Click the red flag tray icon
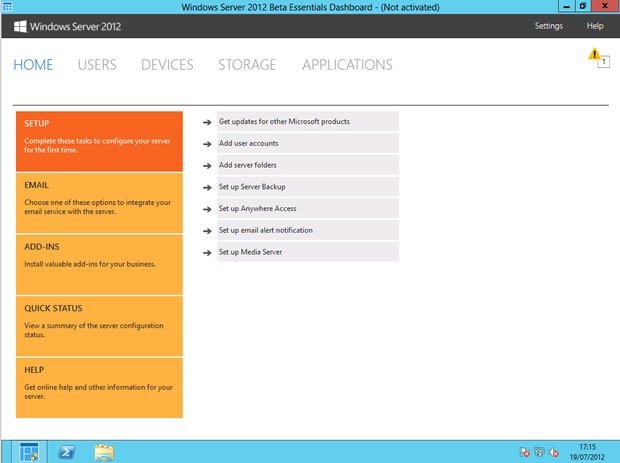620x463 pixels. click(525, 452)
